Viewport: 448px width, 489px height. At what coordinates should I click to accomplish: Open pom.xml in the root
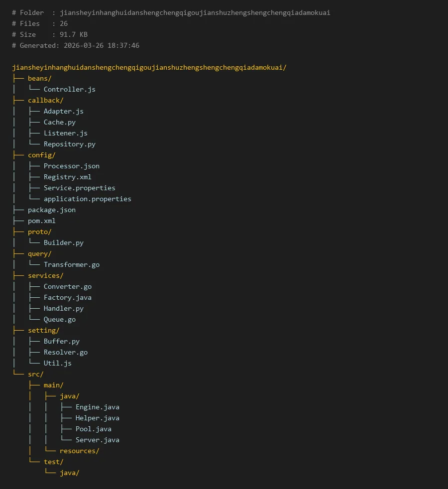tap(41, 221)
